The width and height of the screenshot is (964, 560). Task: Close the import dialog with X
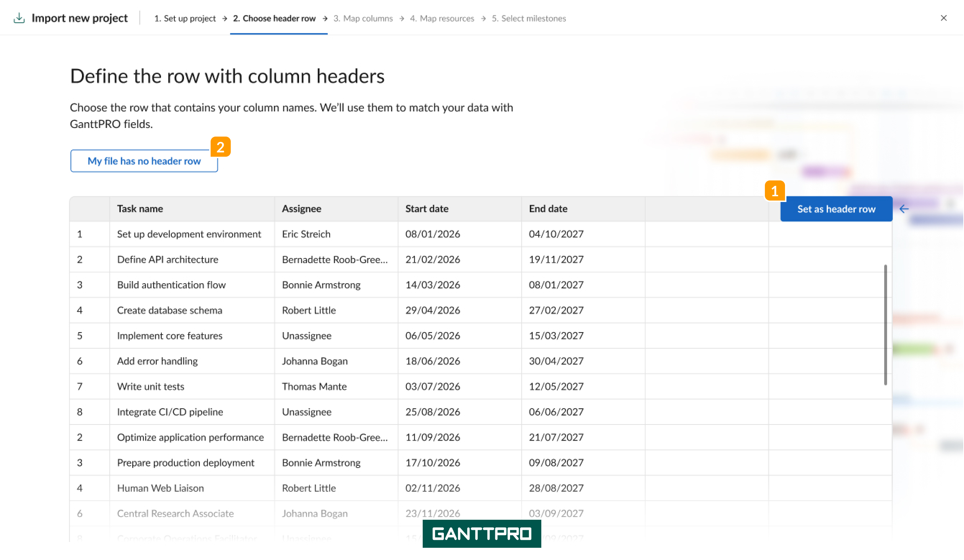944,18
